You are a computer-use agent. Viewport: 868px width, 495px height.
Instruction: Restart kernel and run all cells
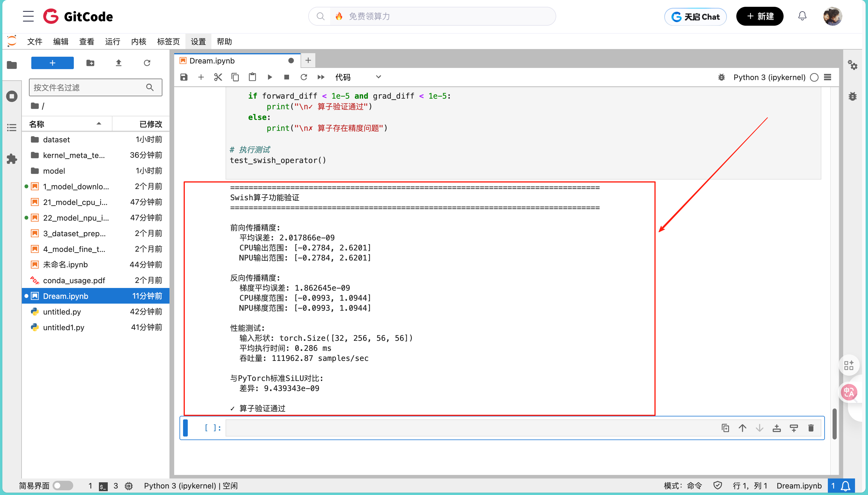[x=321, y=77]
